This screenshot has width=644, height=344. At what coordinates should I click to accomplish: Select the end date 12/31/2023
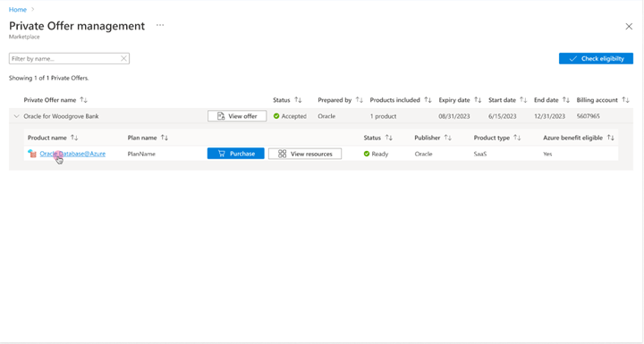click(x=549, y=116)
